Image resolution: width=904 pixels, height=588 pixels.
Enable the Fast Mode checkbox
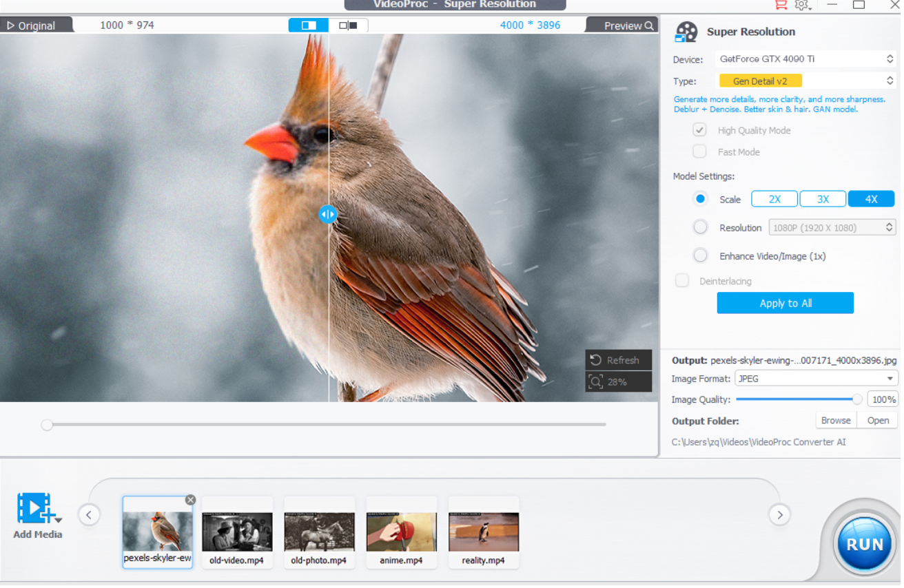click(x=699, y=151)
